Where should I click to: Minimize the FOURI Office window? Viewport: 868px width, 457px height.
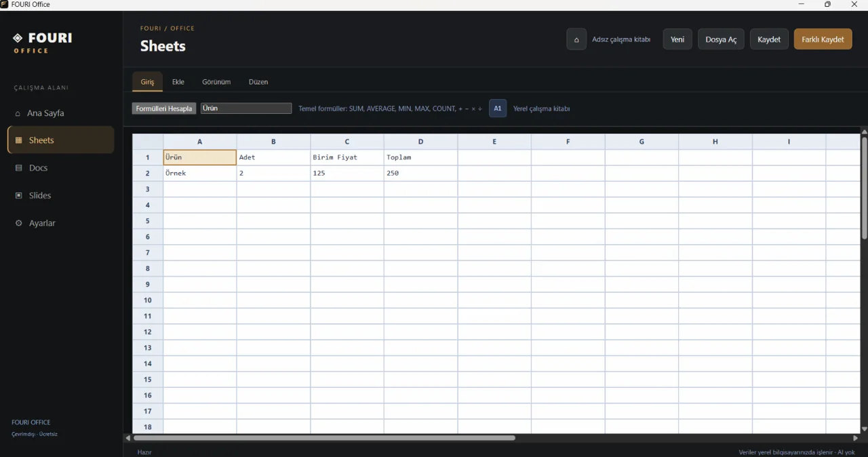pyautogui.click(x=801, y=5)
